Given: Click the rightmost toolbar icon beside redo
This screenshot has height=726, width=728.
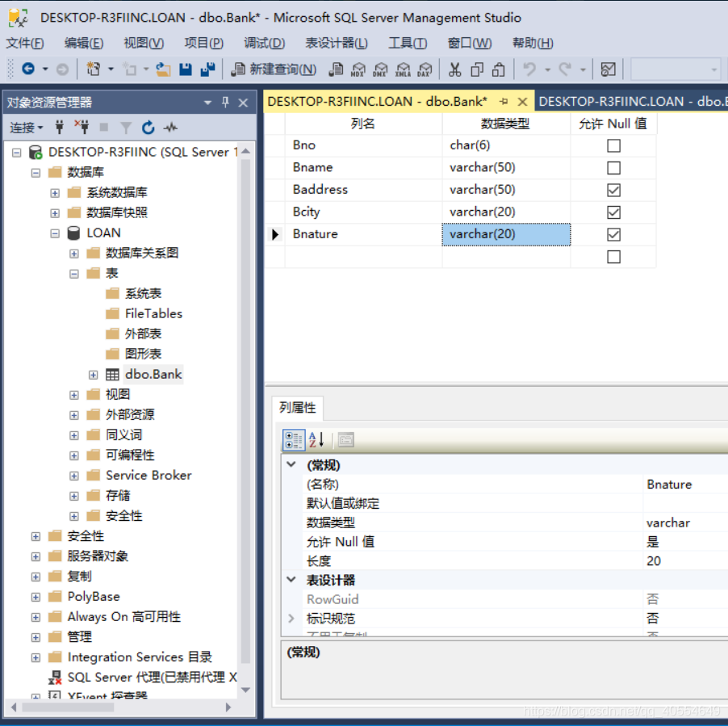Looking at the screenshot, I should coord(609,69).
